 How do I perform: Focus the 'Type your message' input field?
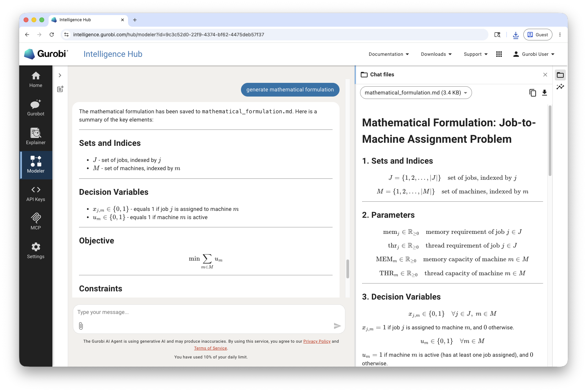pos(209,312)
